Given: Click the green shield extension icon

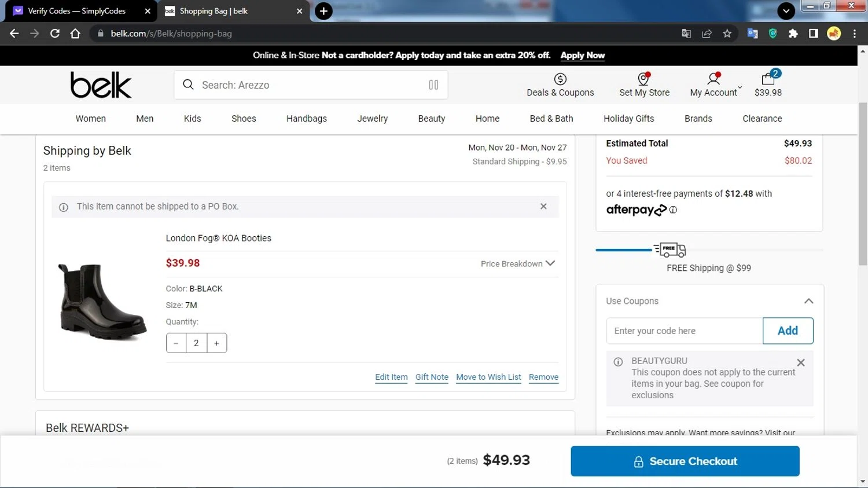Looking at the screenshot, I should click(773, 34).
